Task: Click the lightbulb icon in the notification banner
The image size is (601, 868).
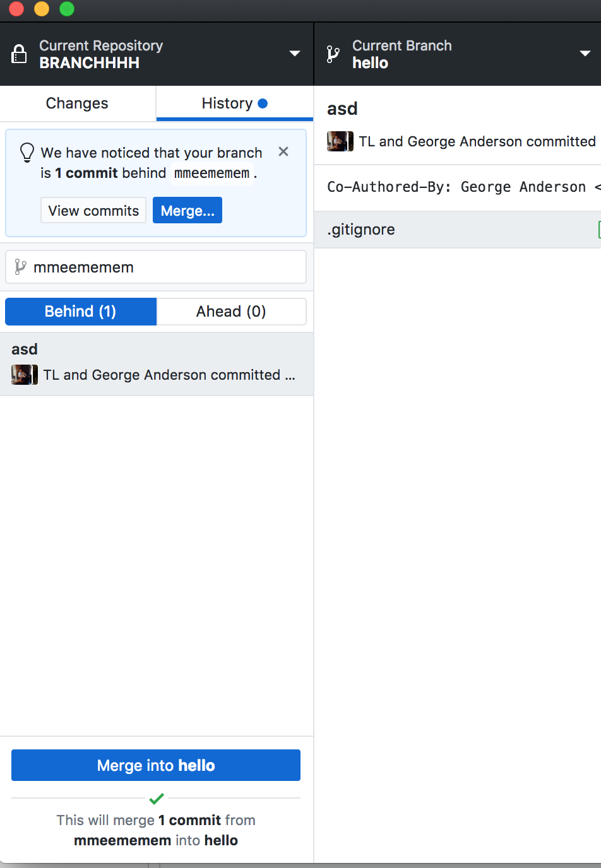Action: pos(26,152)
